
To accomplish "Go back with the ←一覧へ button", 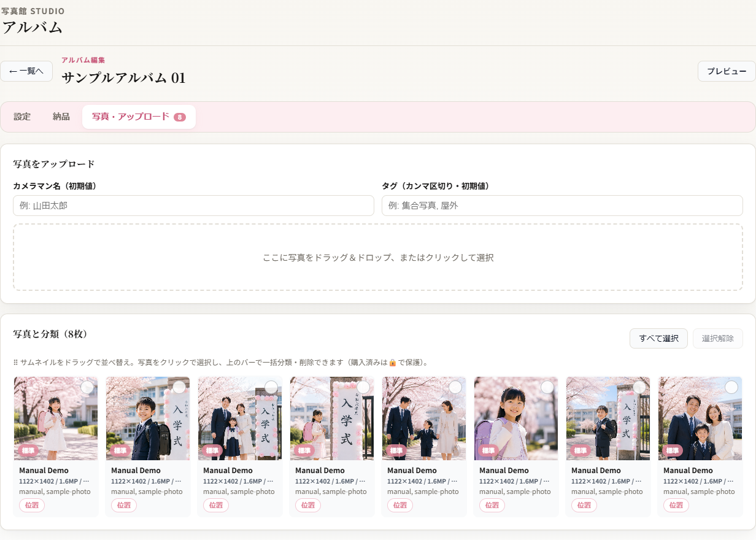I will click(26, 71).
